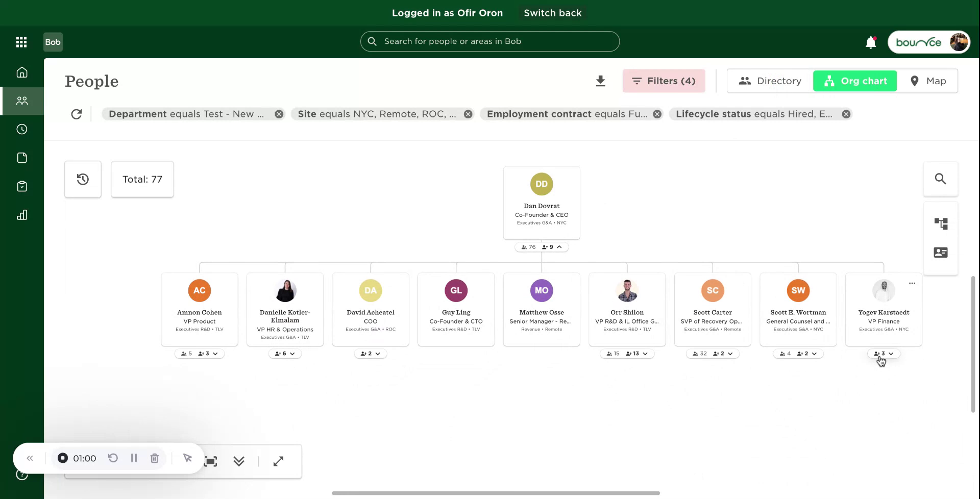Refresh results with the reload icon
The image size is (980, 499).
(77, 114)
